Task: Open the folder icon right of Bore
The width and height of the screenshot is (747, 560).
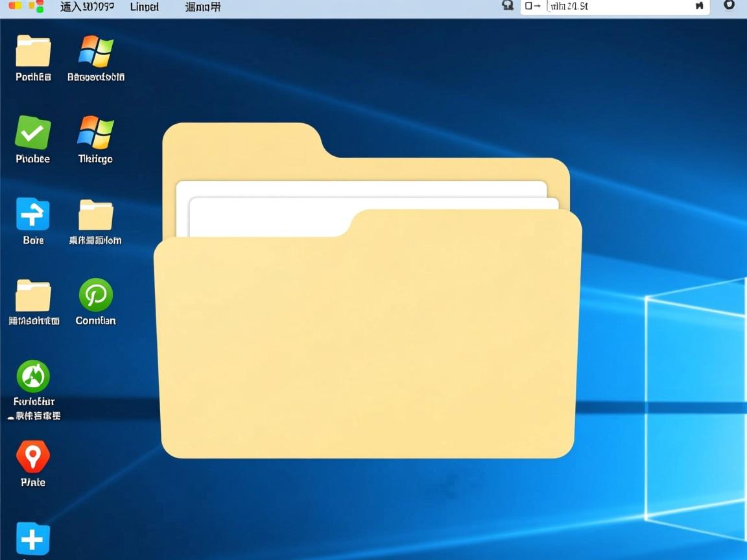Action: pos(95,215)
